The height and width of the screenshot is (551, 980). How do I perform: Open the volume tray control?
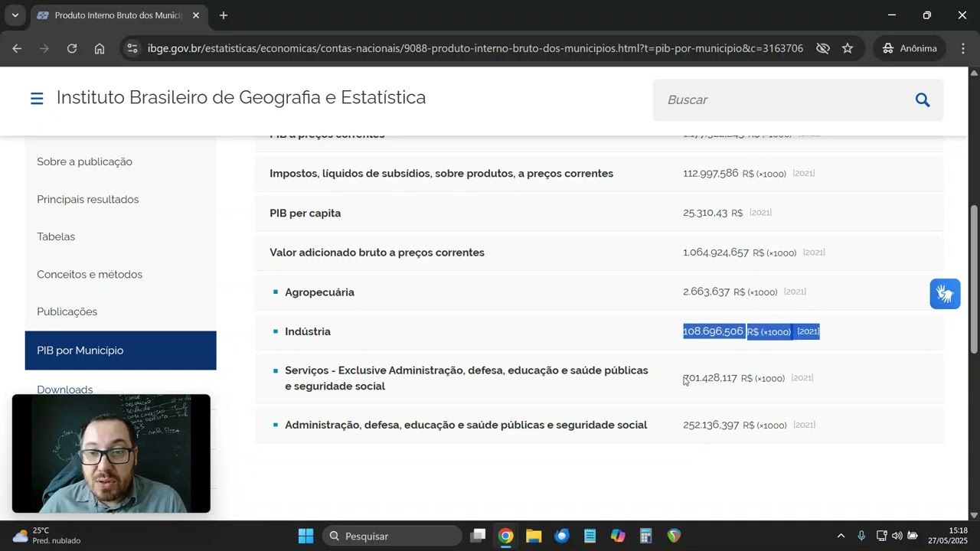pyautogui.click(x=897, y=536)
